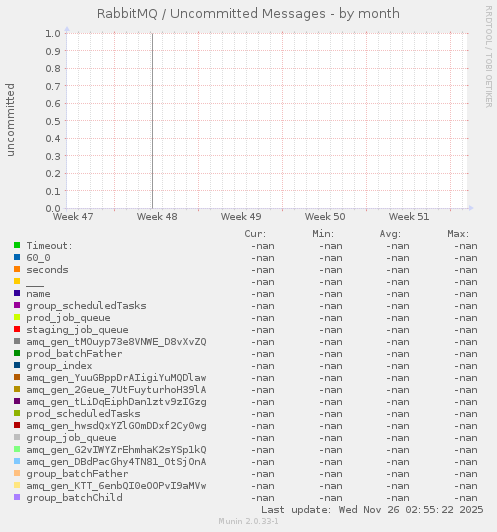This screenshot has height=532, width=497.
Task: Click the 'Min:' column header
Action: click(x=323, y=234)
